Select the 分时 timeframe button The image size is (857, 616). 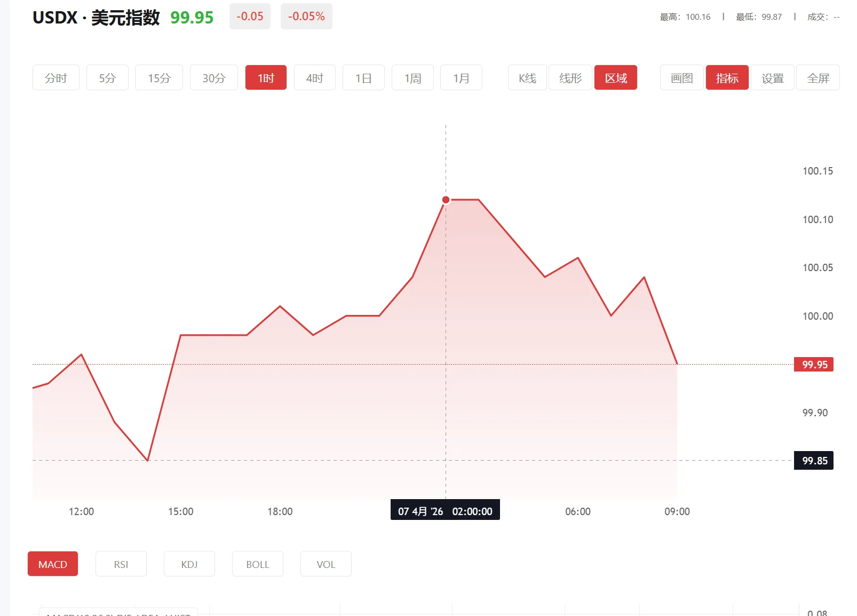[x=55, y=78]
